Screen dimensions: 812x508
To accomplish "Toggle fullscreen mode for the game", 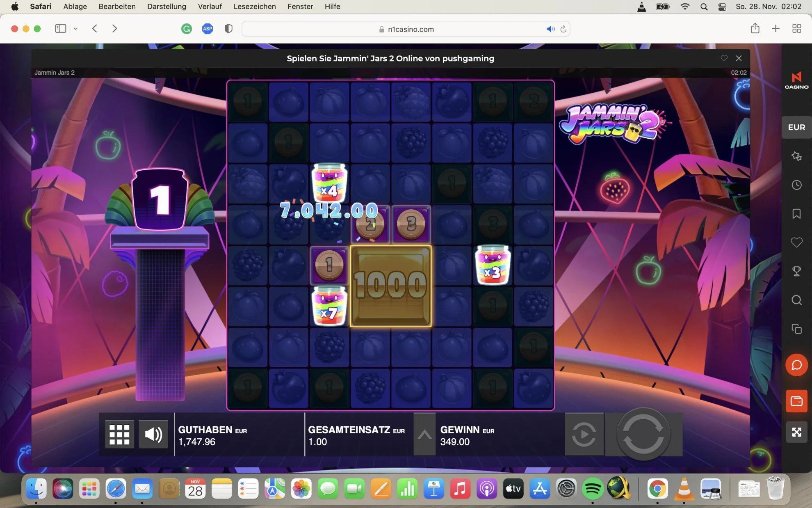I will click(x=796, y=432).
